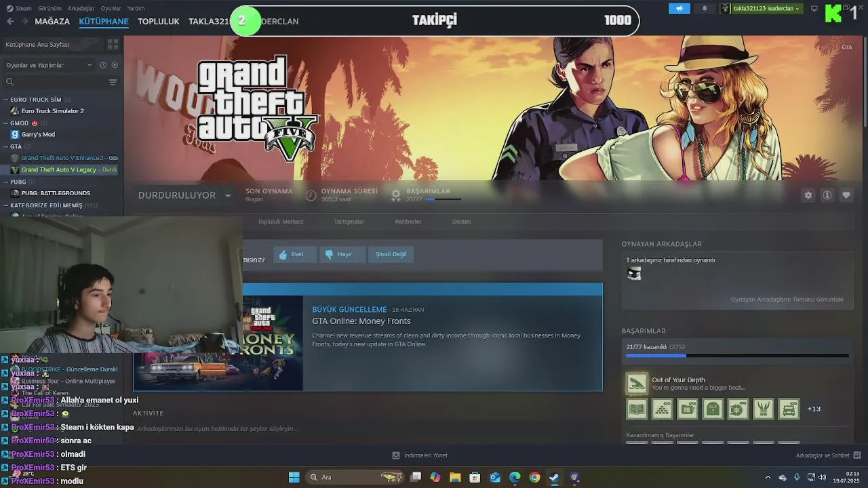Click the DURDURULUYOR button
Screen dimensions: 868x488
176,195
